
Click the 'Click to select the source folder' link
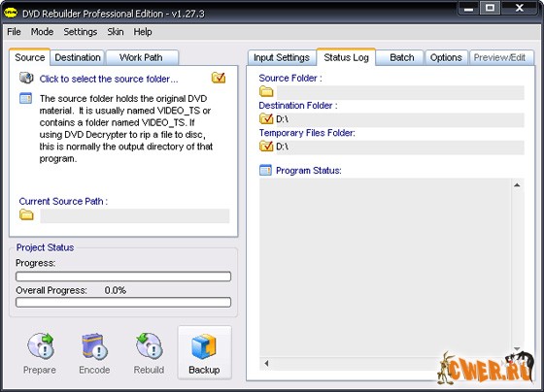pos(109,79)
